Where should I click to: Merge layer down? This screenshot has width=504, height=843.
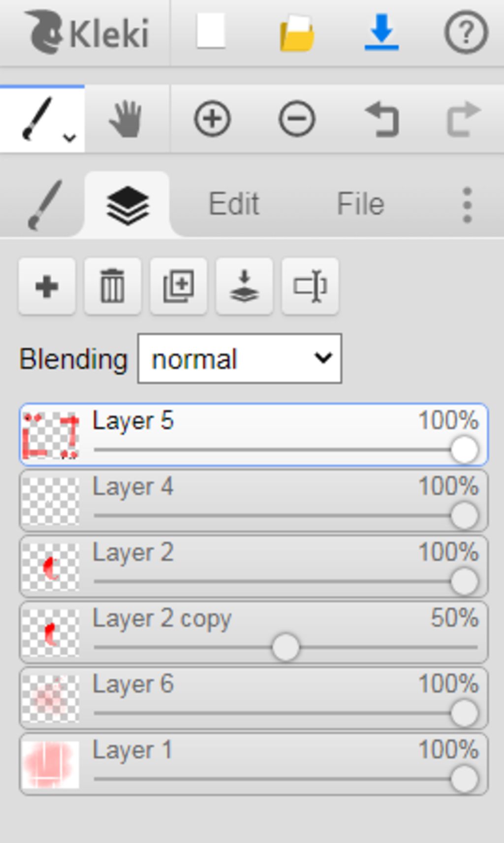(x=244, y=286)
